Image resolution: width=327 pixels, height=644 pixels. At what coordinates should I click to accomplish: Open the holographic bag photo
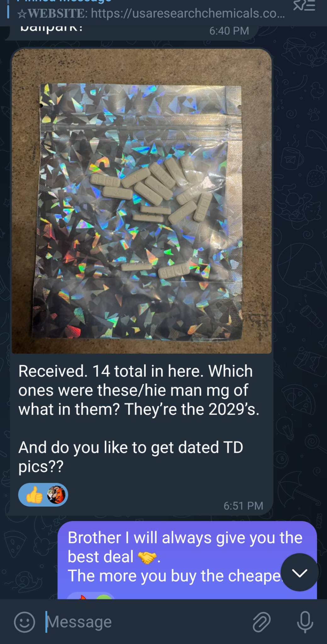click(142, 201)
